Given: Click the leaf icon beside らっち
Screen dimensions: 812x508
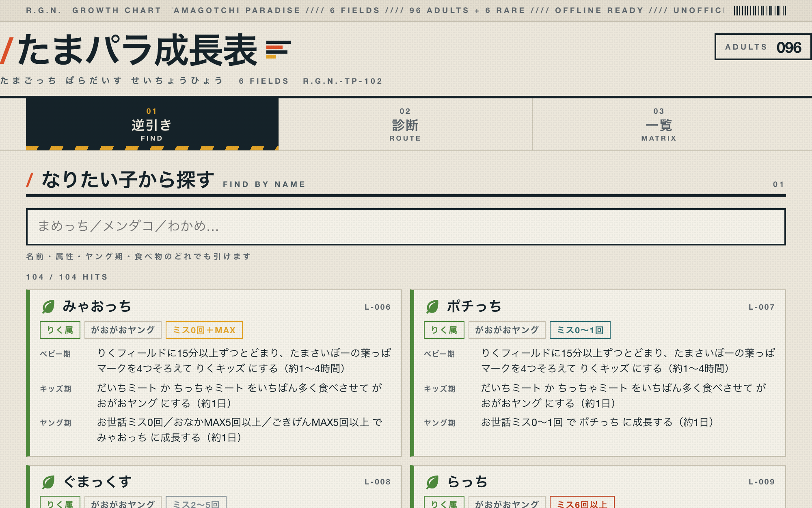Looking at the screenshot, I should click(432, 482).
